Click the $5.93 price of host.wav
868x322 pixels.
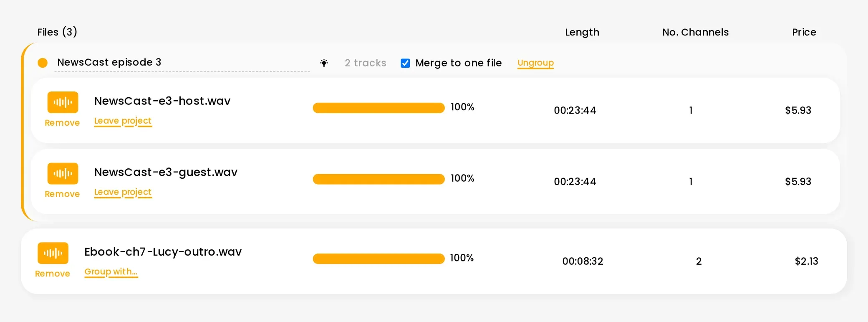click(x=798, y=111)
